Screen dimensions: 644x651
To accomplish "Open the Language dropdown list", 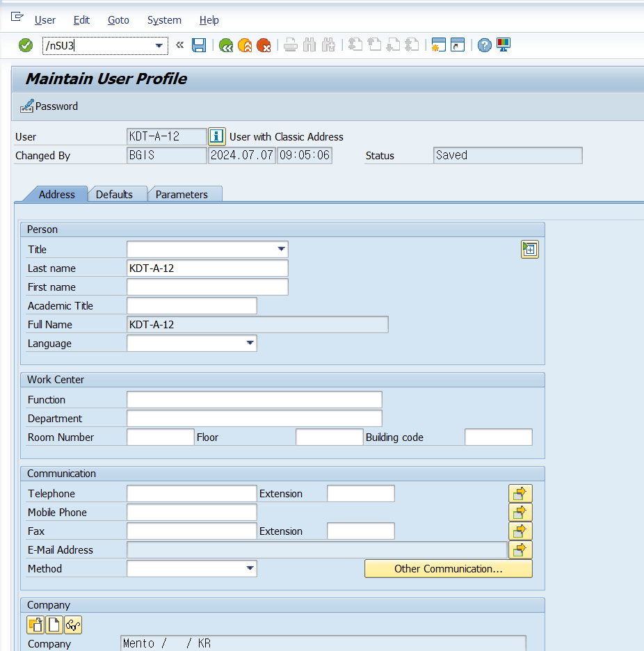I will click(250, 343).
